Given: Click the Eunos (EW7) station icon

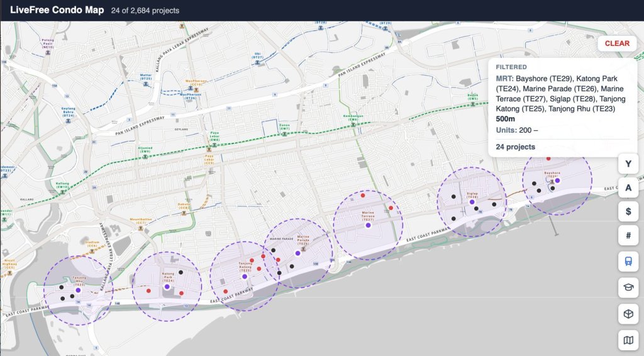Looking at the screenshot, I should (x=284, y=134).
